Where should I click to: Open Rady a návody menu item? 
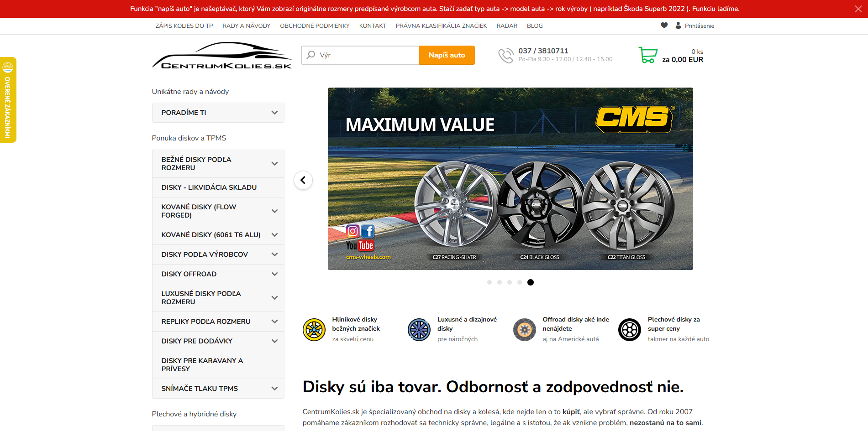(247, 26)
